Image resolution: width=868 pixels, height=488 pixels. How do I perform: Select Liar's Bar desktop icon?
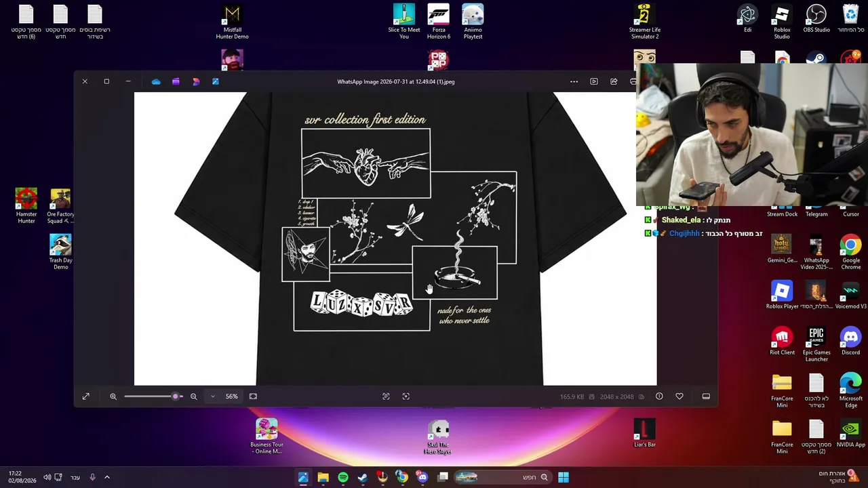coord(644,433)
